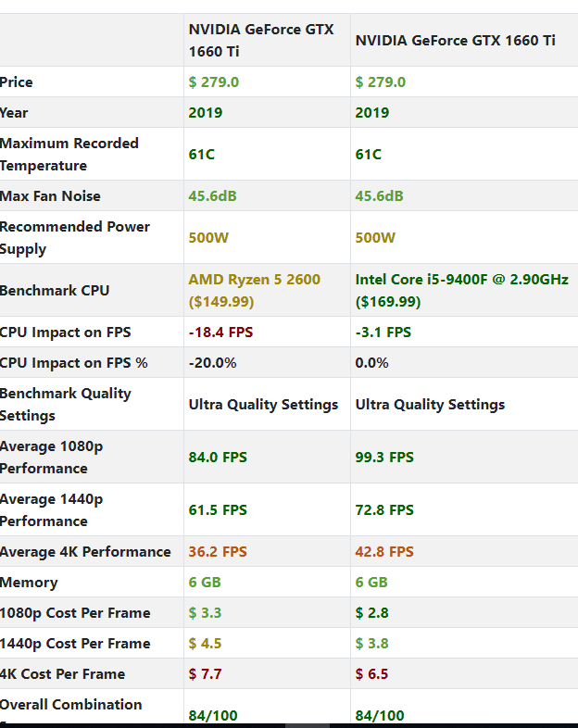Click the 'Average 1440p Performance' label

click(x=52, y=510)
